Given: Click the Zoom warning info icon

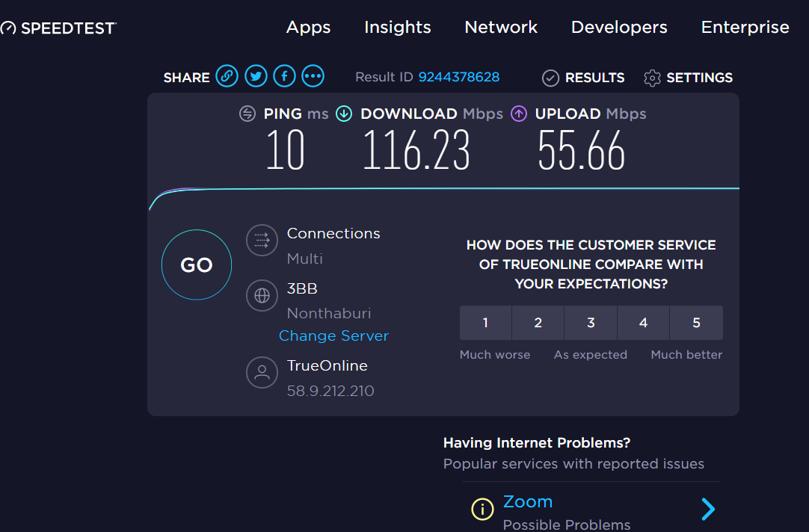Looking at the screenshot, I should coord(482,510).
